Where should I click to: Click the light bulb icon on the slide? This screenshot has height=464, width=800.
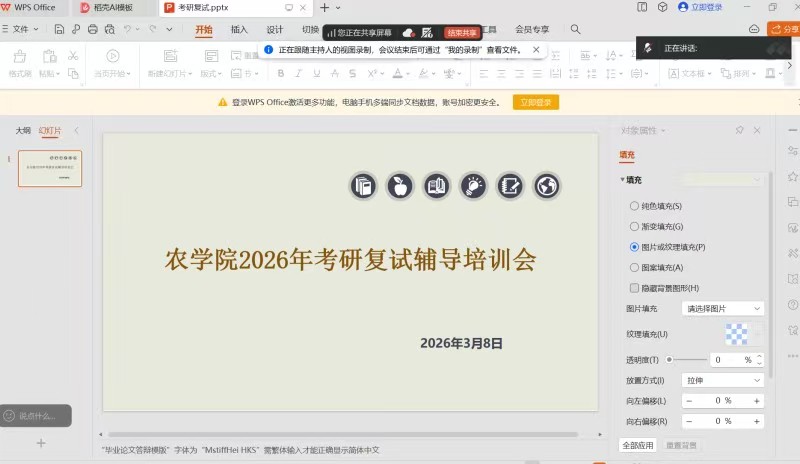click(472, 185)
